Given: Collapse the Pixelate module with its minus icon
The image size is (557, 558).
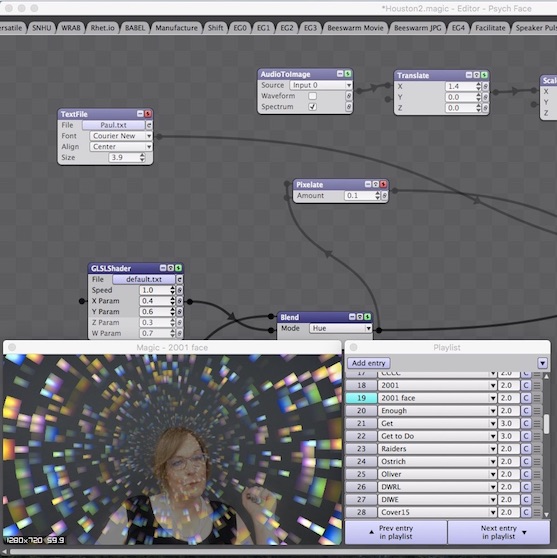Looking at the screenshot, I should point(368,184).
